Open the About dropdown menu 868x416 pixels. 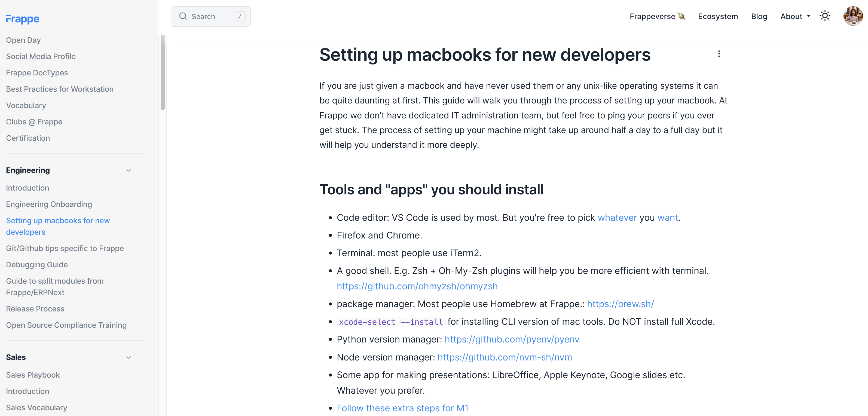[x=795, y=16]
